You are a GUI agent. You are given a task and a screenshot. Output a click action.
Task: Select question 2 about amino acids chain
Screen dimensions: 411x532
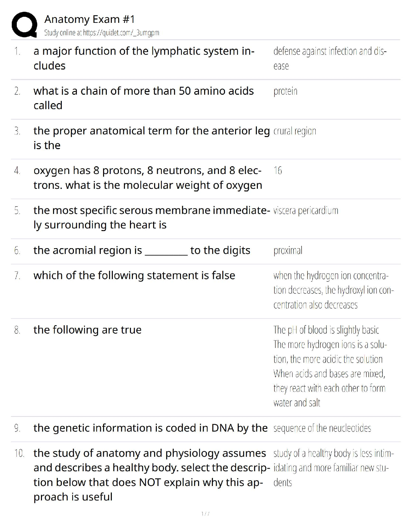pos(143,98)
